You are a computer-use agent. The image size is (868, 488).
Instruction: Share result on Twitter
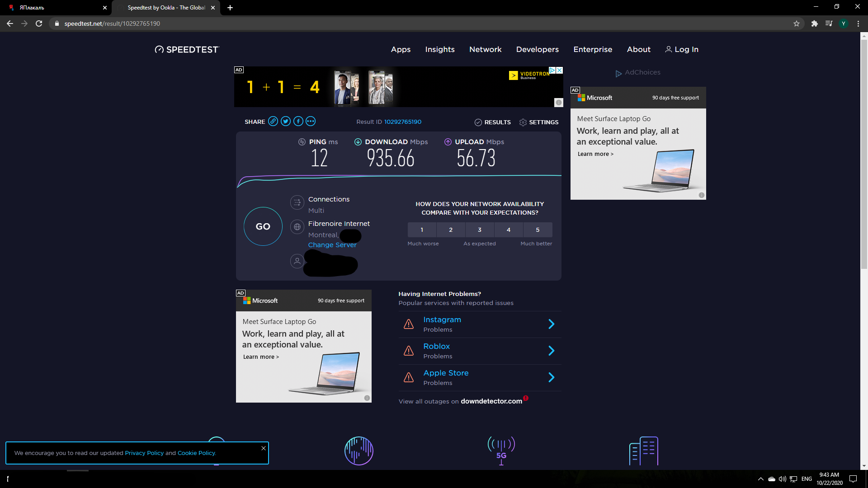[286, 121]
